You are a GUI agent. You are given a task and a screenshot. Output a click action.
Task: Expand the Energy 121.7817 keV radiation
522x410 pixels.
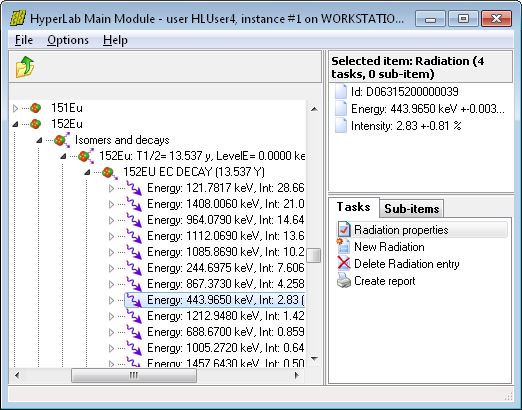111,188
